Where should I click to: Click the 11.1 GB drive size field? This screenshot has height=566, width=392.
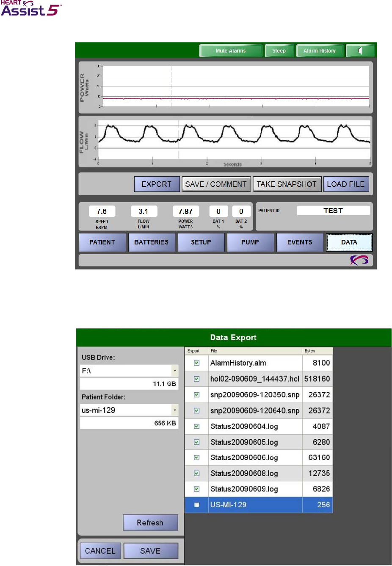(x=129, y=384)
